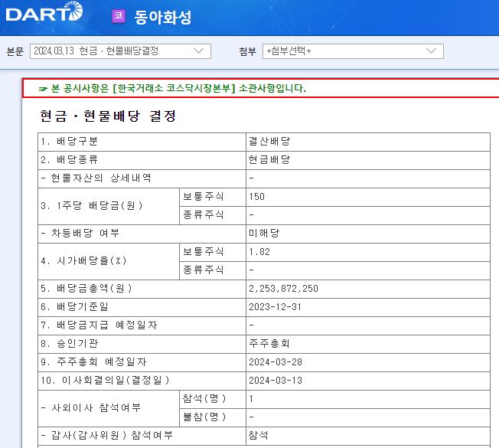This screenshot has height=448, width=499.
Task: Select the 3. 1주당 배당금(원) label
Action: (92, 206)
